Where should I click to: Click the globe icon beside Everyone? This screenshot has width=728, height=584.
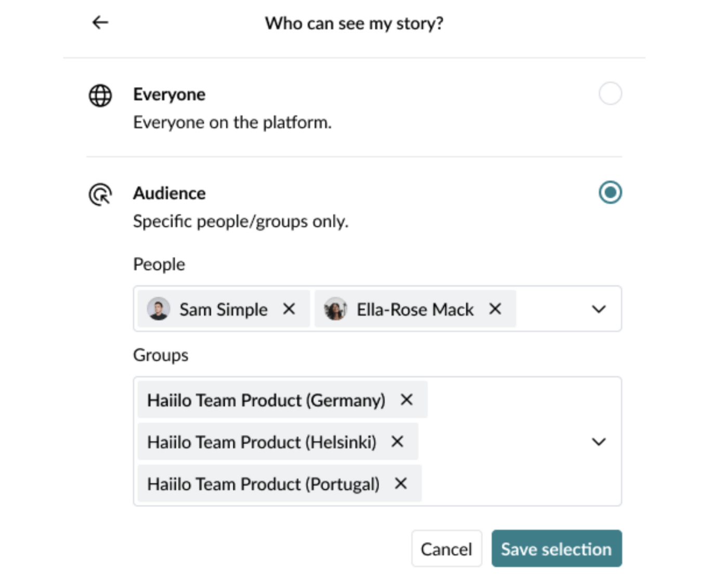[x=100, y=96]
